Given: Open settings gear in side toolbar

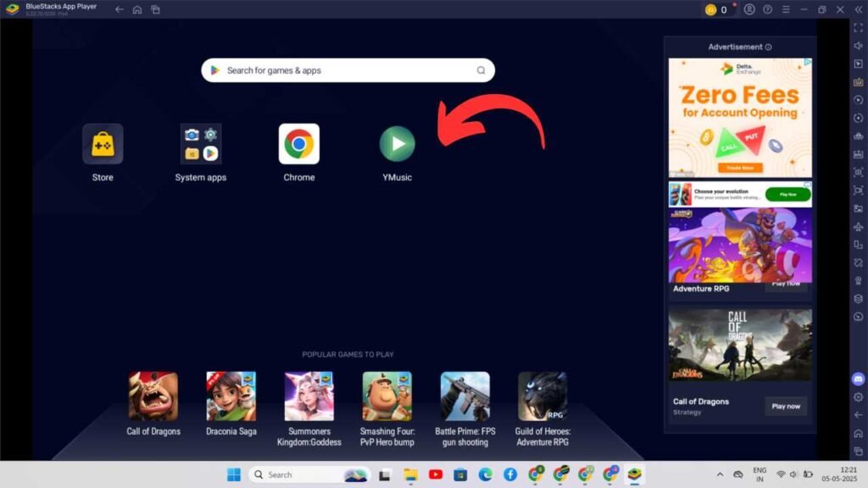Looking at the screenshot, I should [x=858, y=397].
